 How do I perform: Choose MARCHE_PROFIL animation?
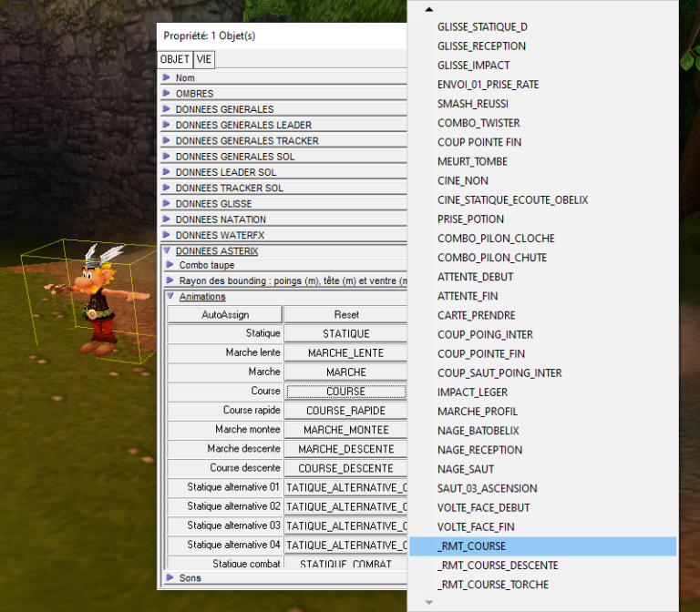(x=543, y=412)
